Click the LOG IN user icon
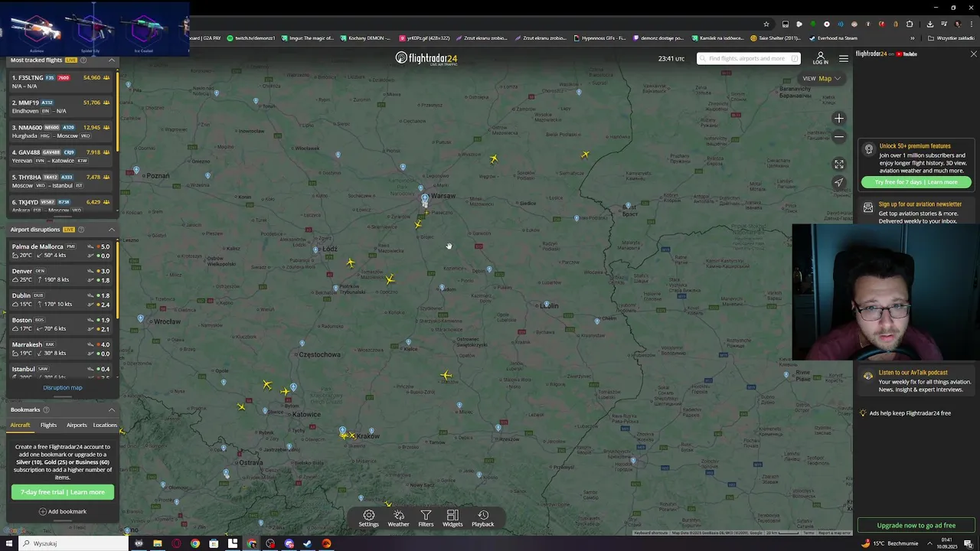This screenshot has width=980, height=551. [820, 58]
